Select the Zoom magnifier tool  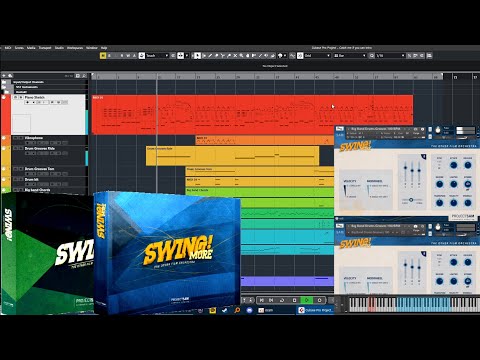(x=242, y=56)
